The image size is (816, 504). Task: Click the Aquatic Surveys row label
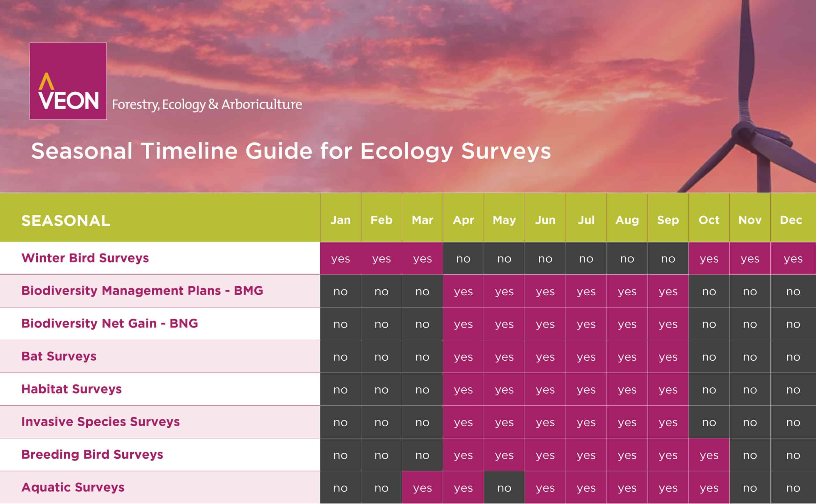coord(73,487)
